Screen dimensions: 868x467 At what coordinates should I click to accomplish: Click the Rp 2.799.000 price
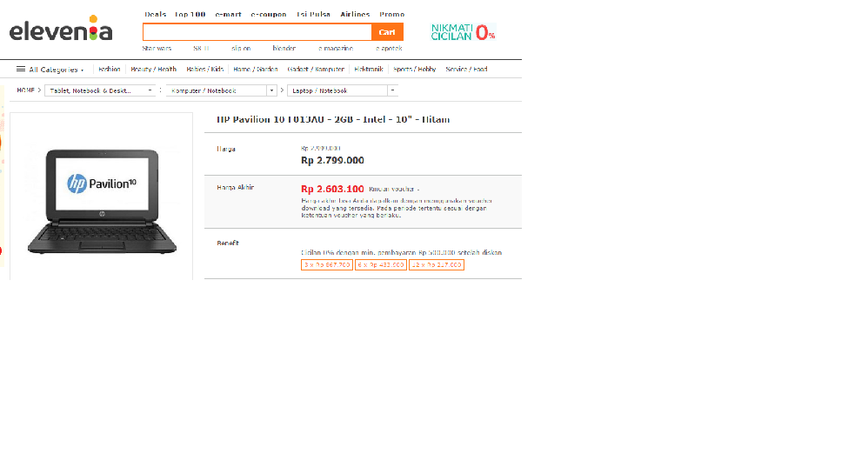(332, 161)
